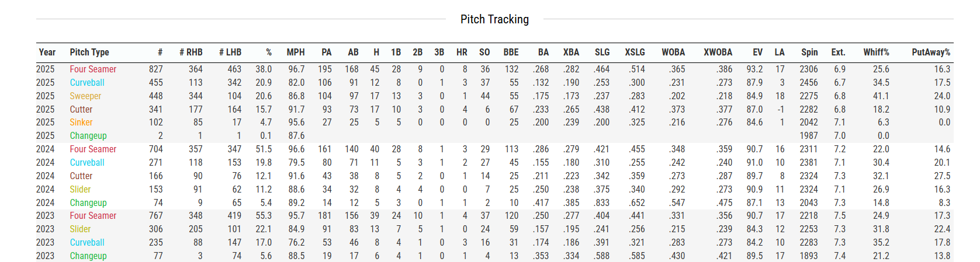Image resolution: width=980 pixels, height=262 pixels.
Task: Open the 2025 Four Seamer pitch type
Action: 93,69
